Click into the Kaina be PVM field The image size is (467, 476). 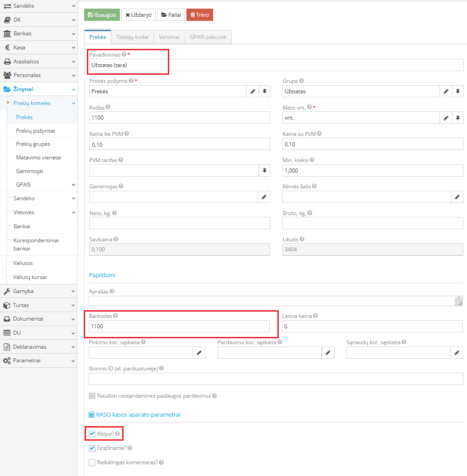pos(179,144)
